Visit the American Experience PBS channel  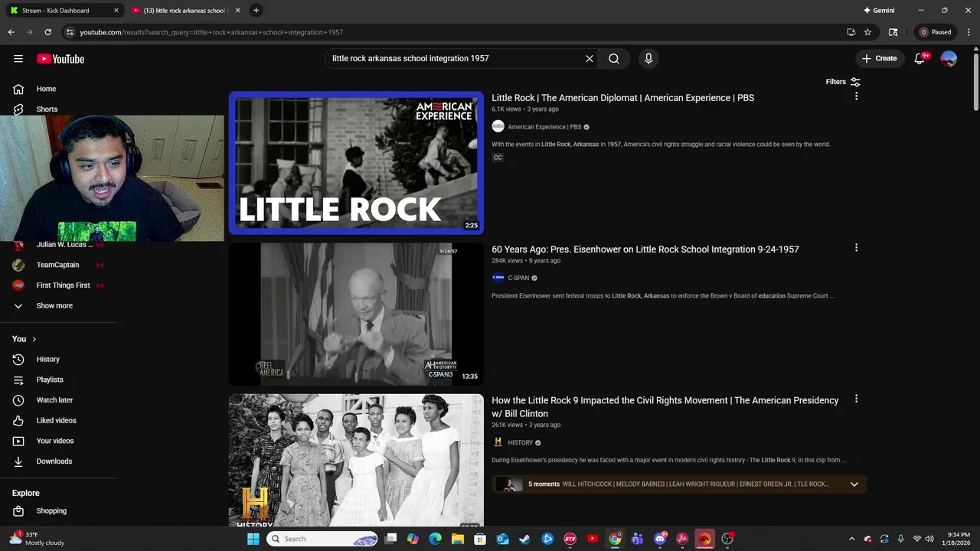click(544, 127)
